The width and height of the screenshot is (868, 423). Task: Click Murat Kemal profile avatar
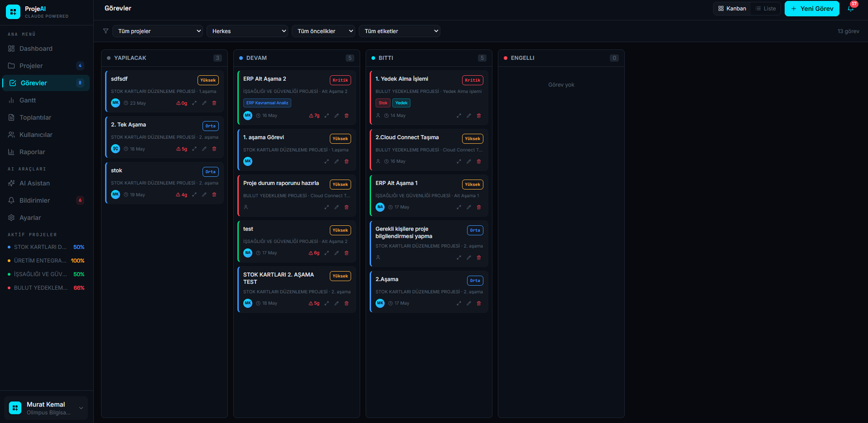point(15,408)
